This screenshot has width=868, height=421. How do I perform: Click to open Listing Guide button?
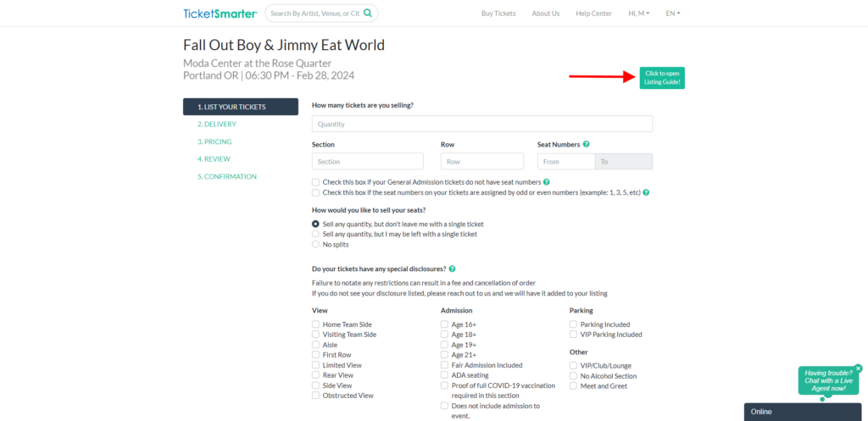662,77
